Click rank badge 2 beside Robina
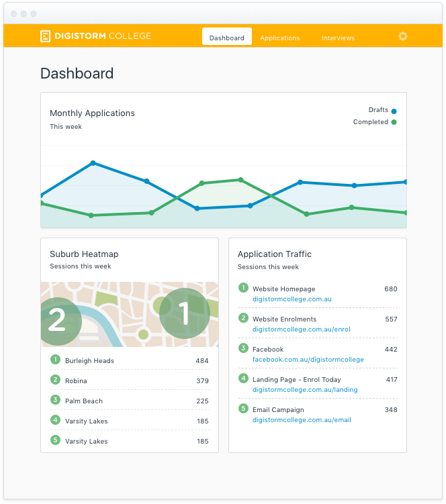The width and height of the screenshot is (446, 504). point(55,379)
